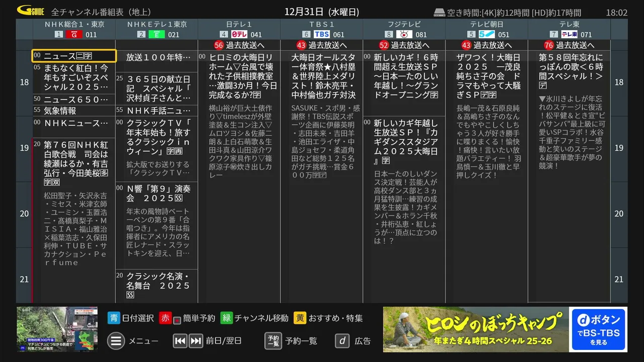Select NHK手話ニュース program cell

[x=157, y=111]
